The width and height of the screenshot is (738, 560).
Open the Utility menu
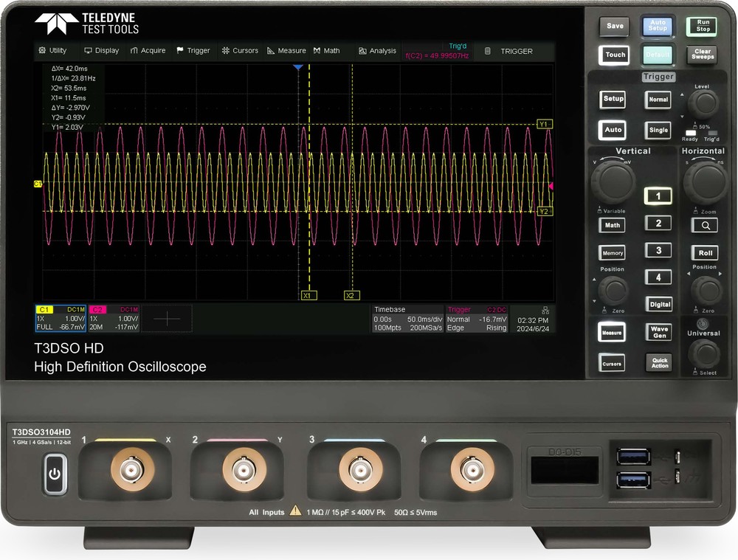tap(52, 50)
